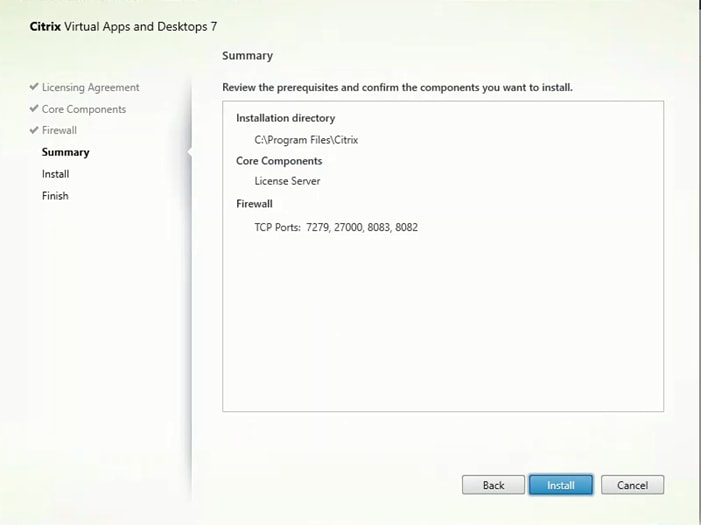The image size is (701, 525).
Task: Select the Core Components step
Action: point(84,109)
